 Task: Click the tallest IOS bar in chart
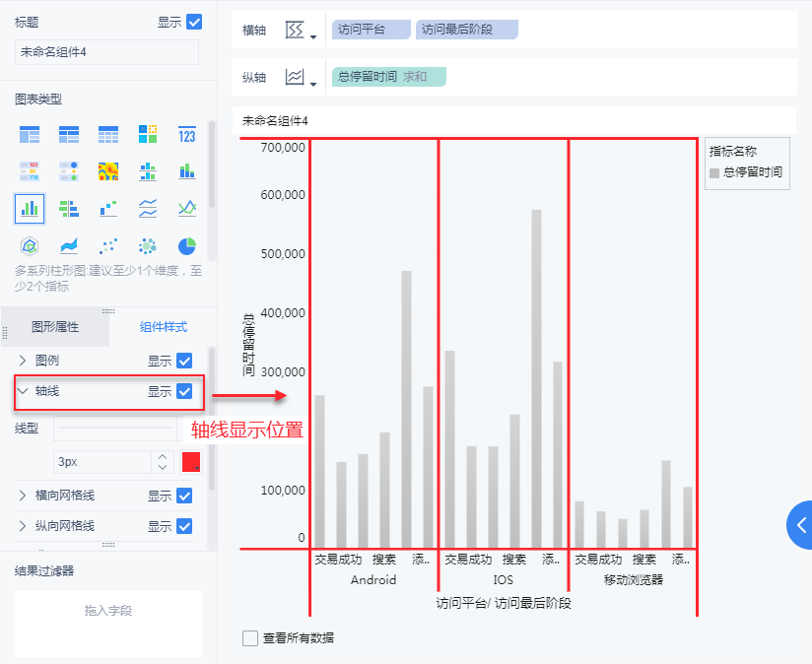[536, 378]
